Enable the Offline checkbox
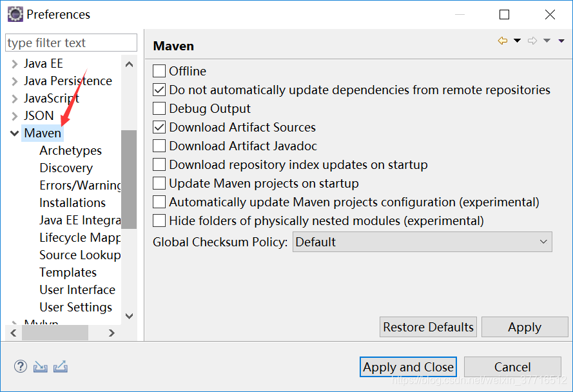The width and height of the screenshot is (573, 392). [159, 71]
